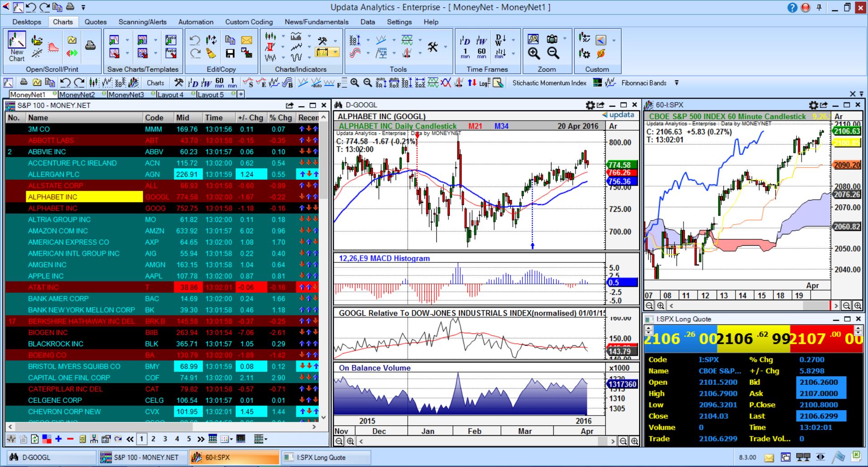Click the mail envelope in bottom status bar
This screenshot has height=467, width=868.
click(x=769, y=458)
